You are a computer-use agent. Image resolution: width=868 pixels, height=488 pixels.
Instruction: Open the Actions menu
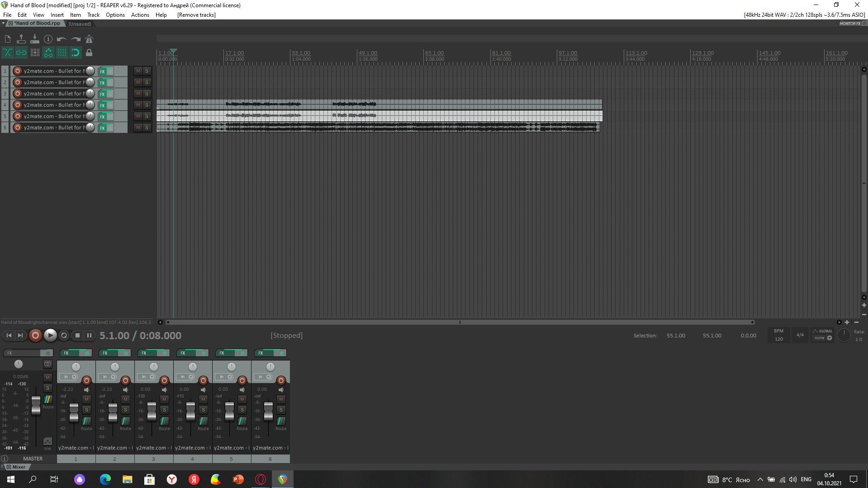tap(140, 15)
